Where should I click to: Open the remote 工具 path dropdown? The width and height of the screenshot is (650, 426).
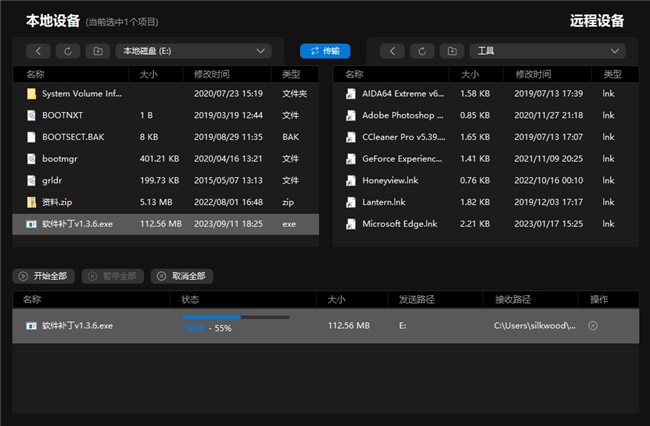[x=548, y=51]
